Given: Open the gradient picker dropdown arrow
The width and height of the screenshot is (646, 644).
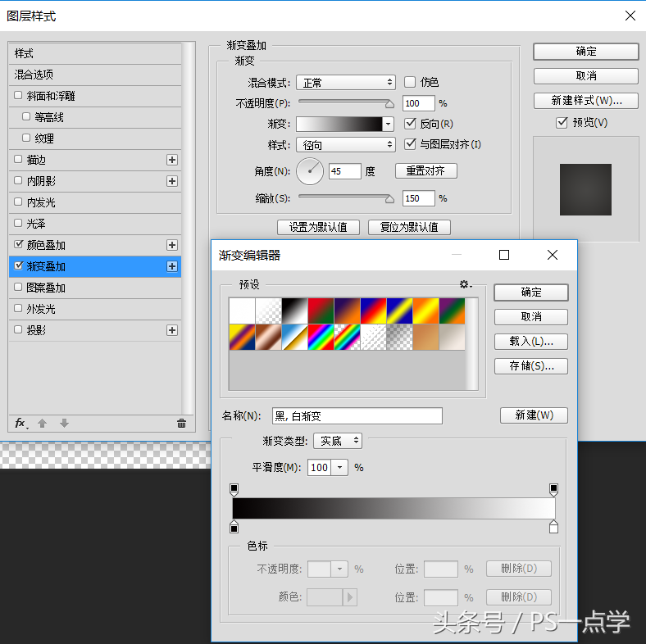Looking at the screenshot, I should [x=388, y=124].
